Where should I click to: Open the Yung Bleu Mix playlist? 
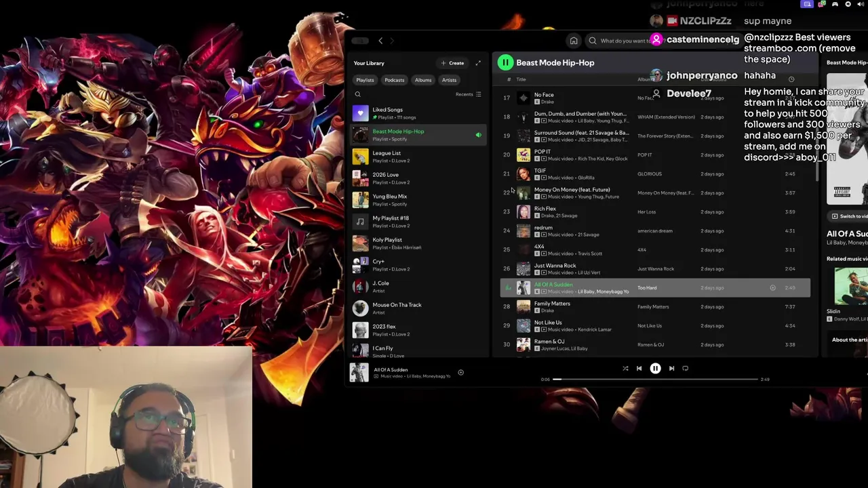pos(418,199)
